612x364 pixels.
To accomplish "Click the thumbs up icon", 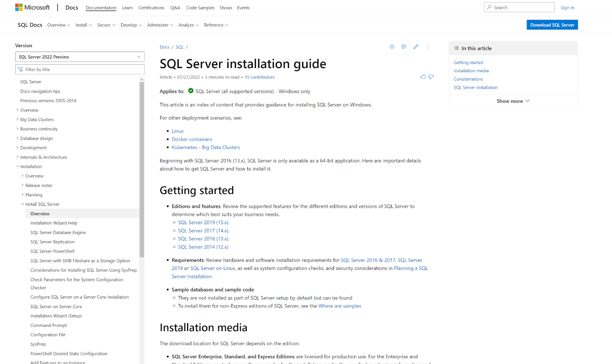I will click(x=423, y=76).
